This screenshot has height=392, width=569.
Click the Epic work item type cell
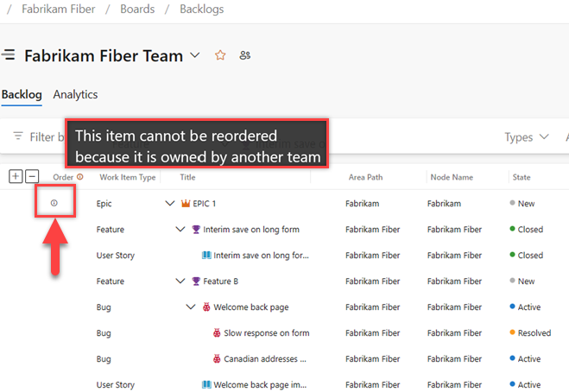point(104,203)
